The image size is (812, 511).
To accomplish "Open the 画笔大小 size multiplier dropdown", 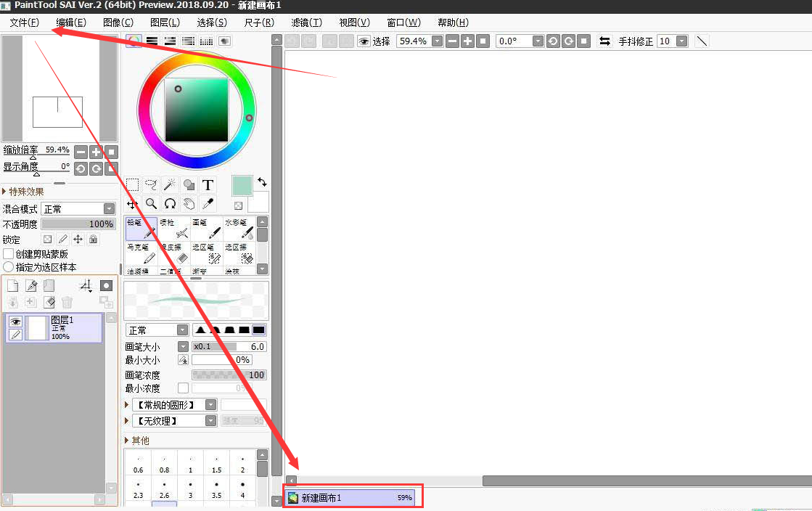I will coord(184,346).
